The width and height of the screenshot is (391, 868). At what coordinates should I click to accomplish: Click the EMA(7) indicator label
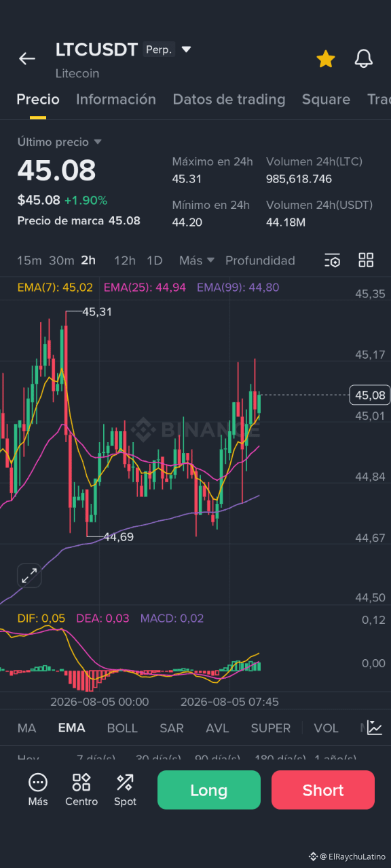55,288
